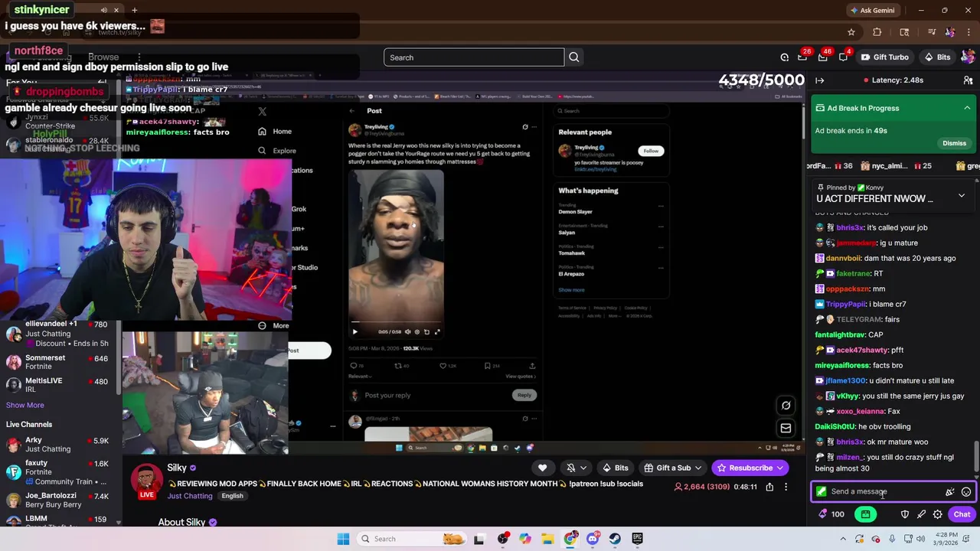Open notifications with the 26 badge

(x=802, y=57)
